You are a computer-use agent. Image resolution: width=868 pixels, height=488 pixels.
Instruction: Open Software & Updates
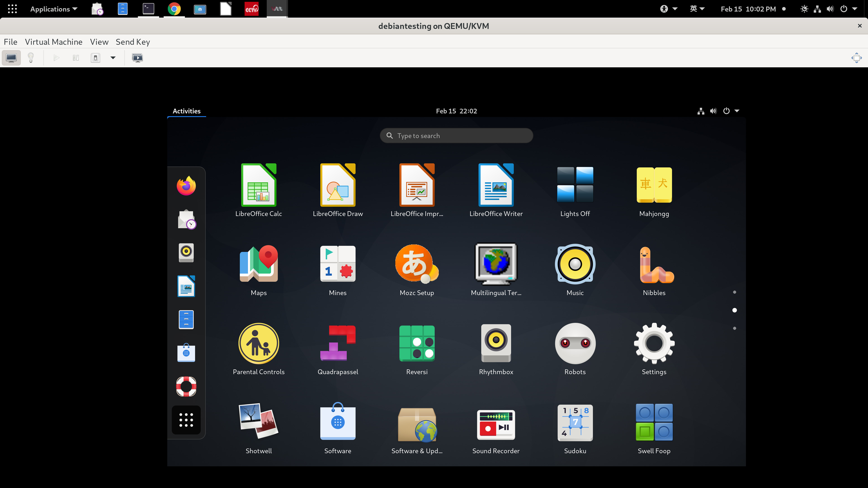pos(417,428)
